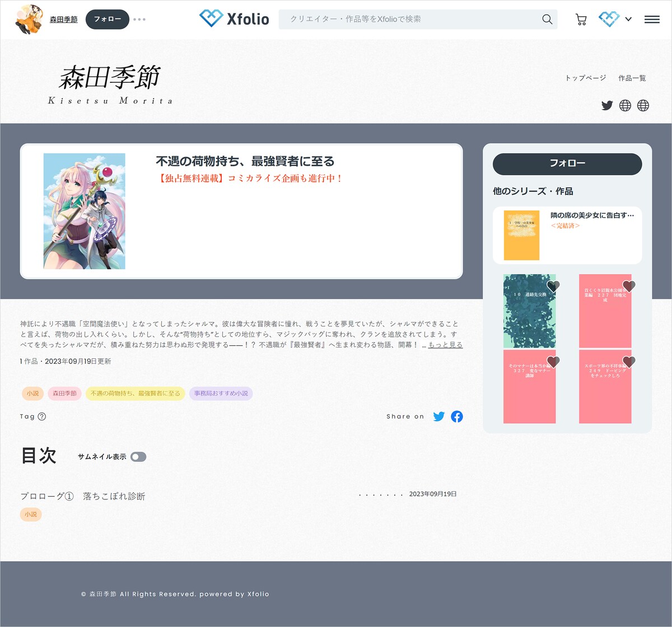
Task: Click the Twitter icon on the profile header
Action: coord(607,105)
